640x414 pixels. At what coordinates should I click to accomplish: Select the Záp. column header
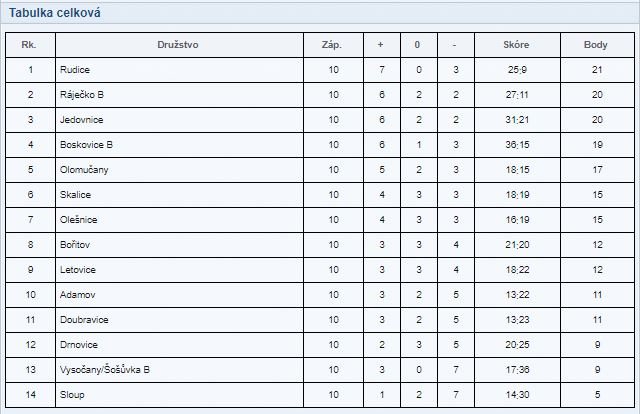[332, 45]
